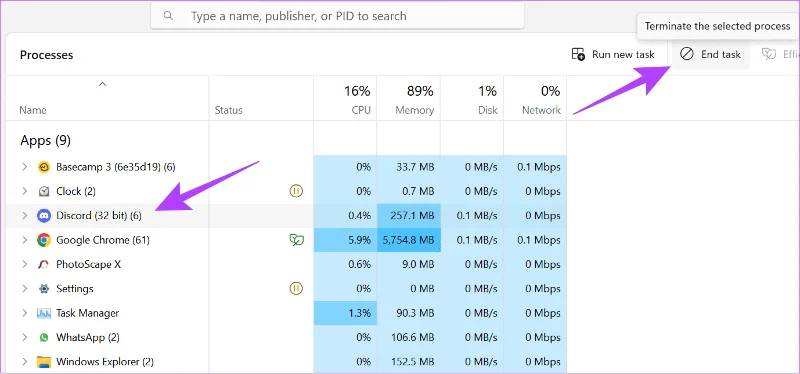800x374 pixels.
Task: Click Task Manager's 90.3 MB memory cell
Action: (409, 313)
